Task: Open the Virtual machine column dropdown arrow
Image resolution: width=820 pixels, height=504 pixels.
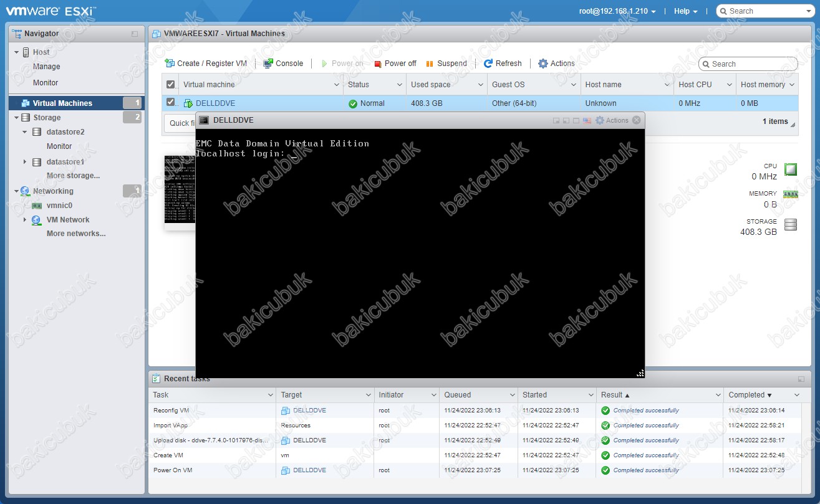Action: [337, 85]
